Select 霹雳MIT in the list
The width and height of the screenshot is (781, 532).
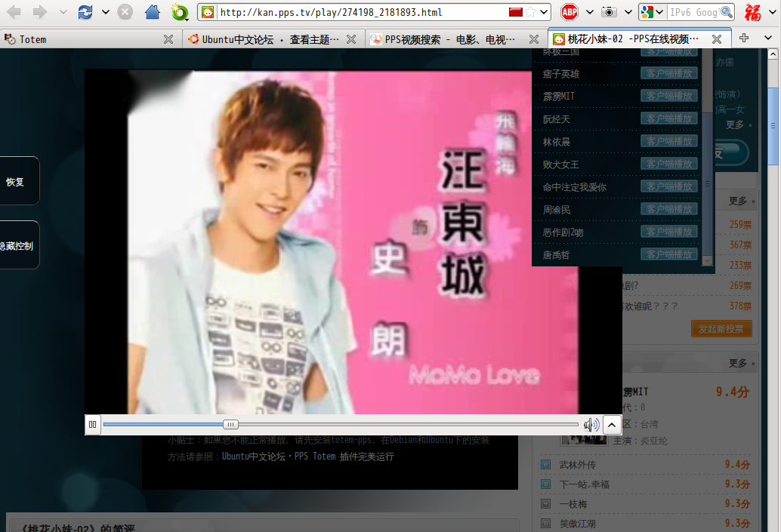click(558, 97)
